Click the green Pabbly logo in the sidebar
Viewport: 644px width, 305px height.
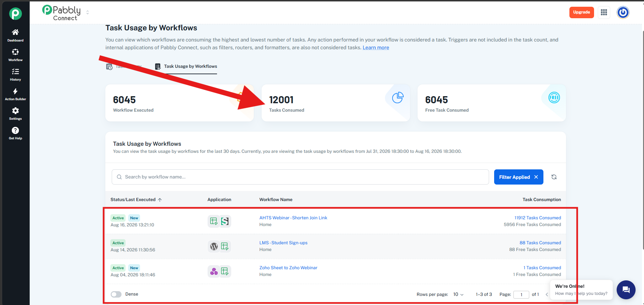pos(15,13)
